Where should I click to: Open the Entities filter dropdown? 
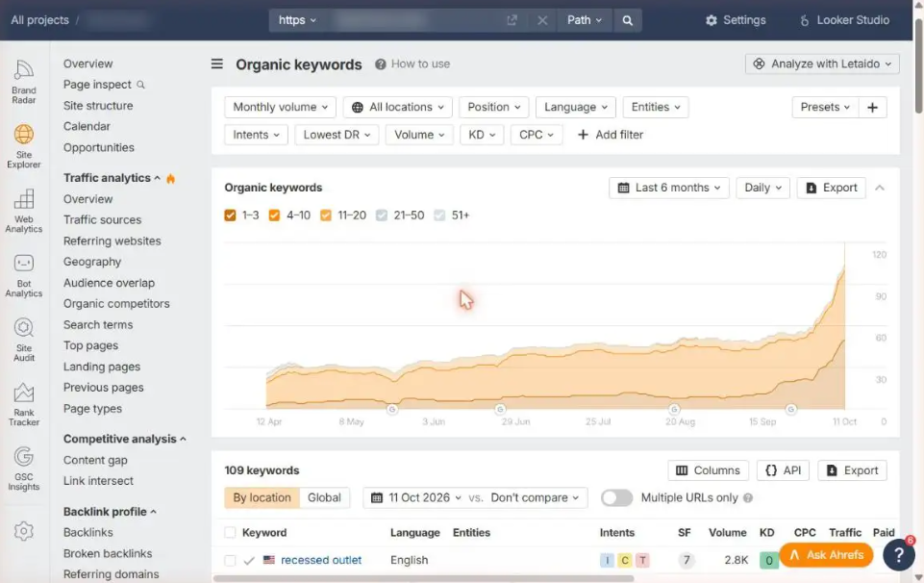(x=656, y=108)
